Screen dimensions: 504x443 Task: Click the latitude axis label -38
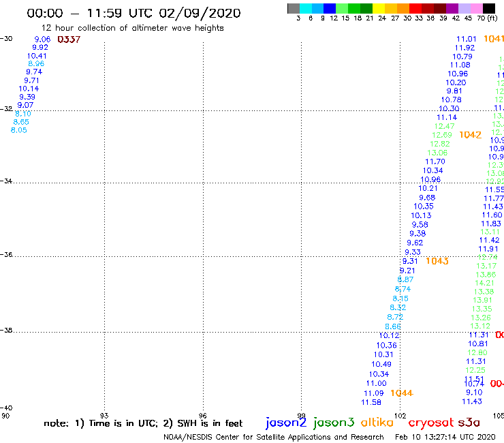(x=6, y=331)
